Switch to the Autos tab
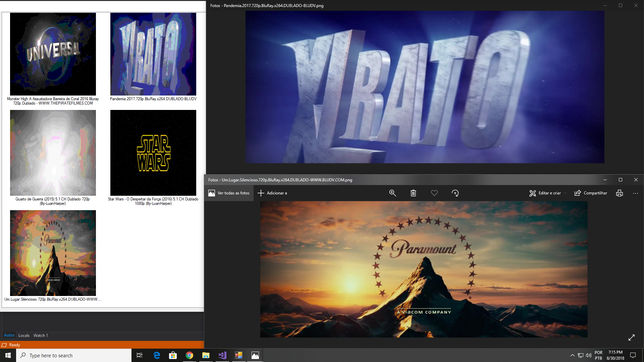Screen dimensions: 644x362 coord(9,335)
